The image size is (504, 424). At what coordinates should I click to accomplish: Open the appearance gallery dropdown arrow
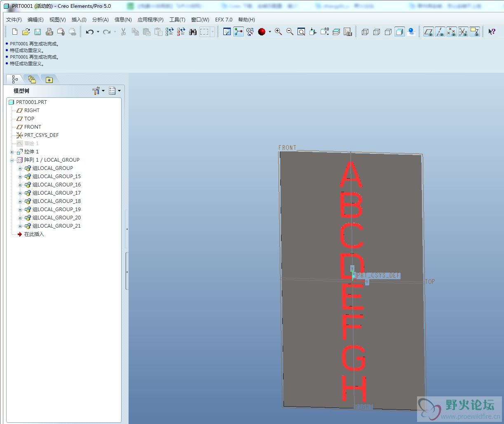click(x=270, y=32)
